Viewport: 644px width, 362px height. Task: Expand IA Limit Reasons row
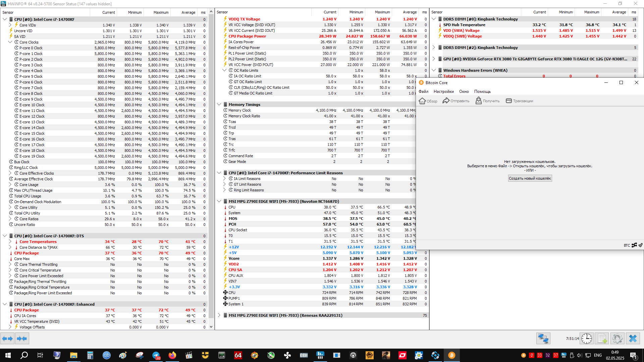tap(224, 179)
